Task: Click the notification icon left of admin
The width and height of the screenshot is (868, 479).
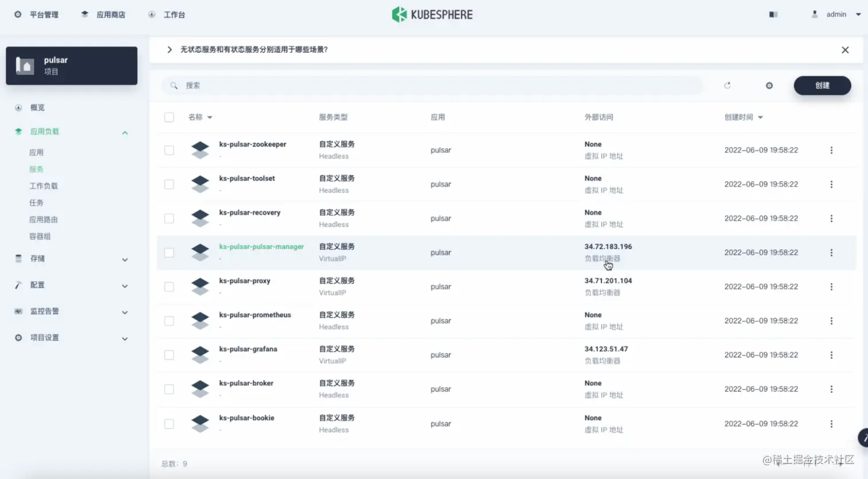Action: 773,14
